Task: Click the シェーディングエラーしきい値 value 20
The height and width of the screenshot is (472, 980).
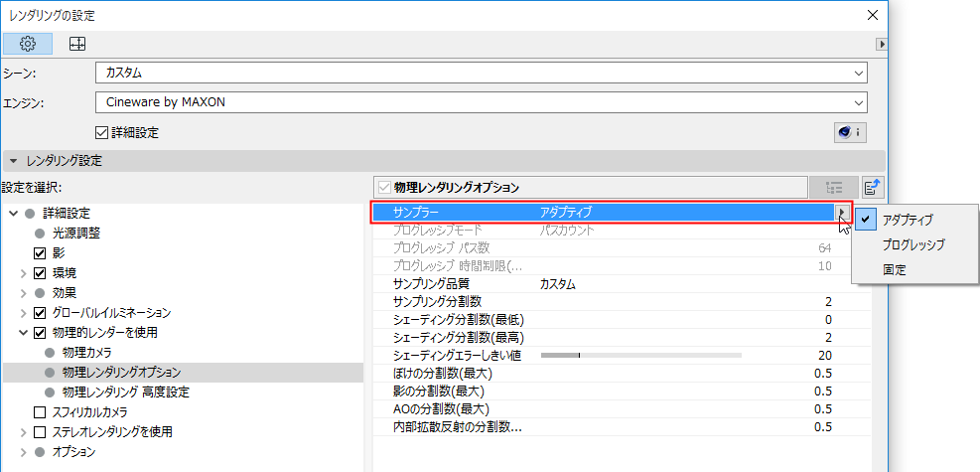Action: tap(824, 356)
